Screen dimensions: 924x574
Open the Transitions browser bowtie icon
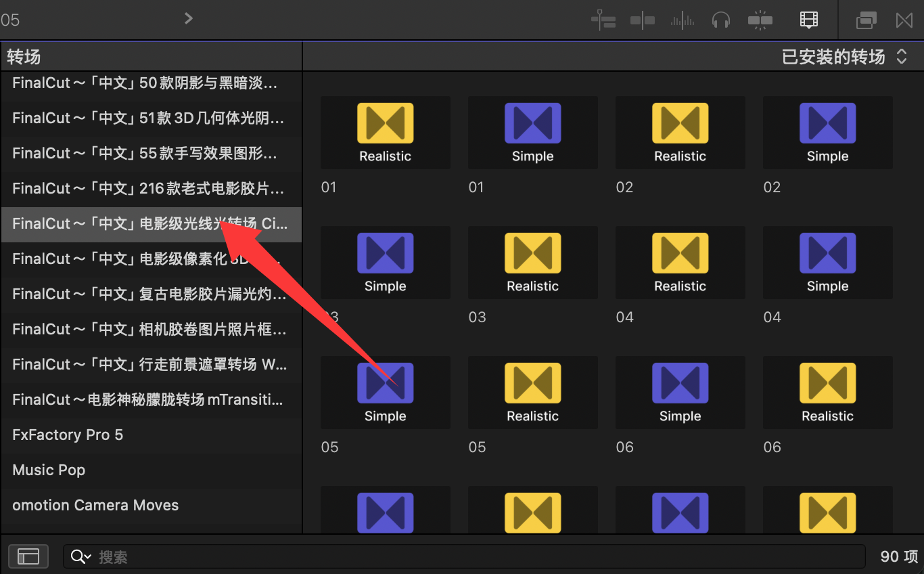click(904, 20)
